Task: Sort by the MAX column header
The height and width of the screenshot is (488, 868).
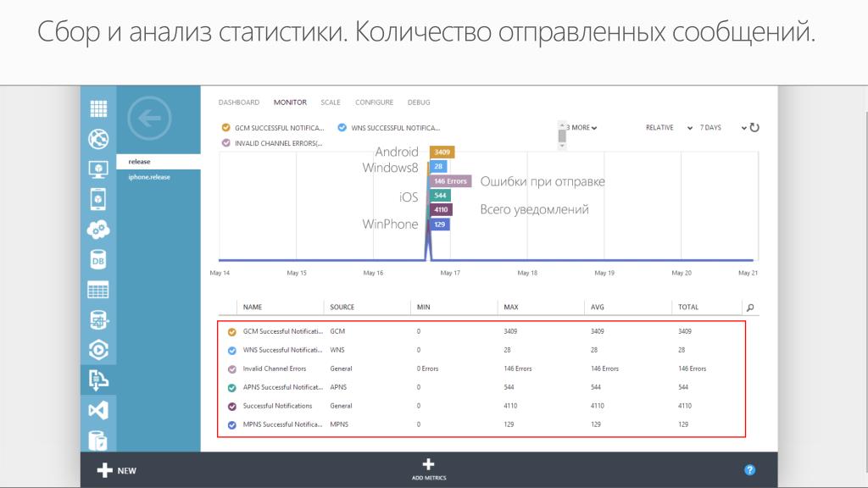Action: coord(511,307)
